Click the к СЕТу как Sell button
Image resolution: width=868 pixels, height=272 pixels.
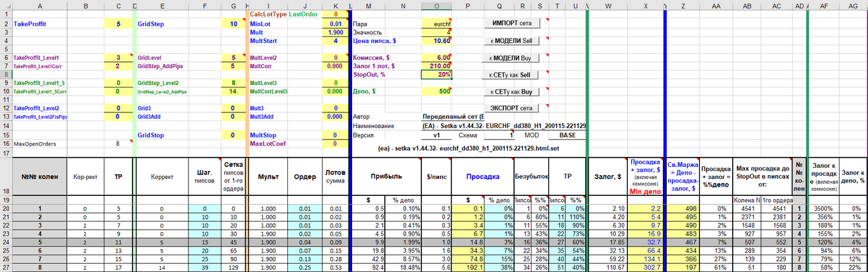point(512,75)
